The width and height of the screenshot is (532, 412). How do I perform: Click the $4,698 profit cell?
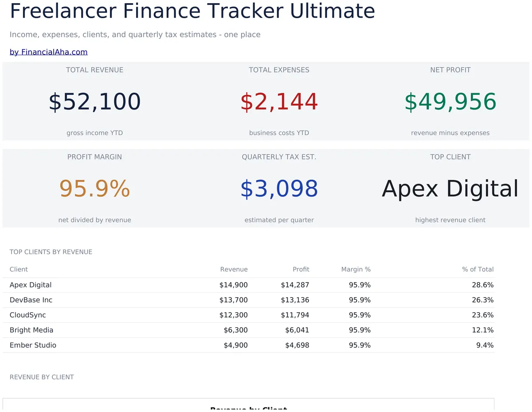[x=297, y=345]
